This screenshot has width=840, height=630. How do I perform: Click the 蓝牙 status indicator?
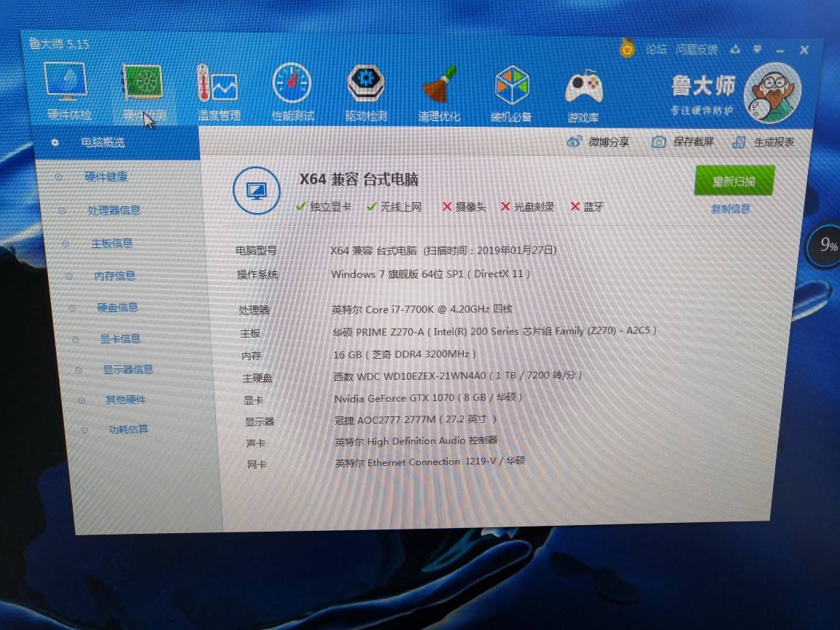pyautogui.click(x=586, y=207)
